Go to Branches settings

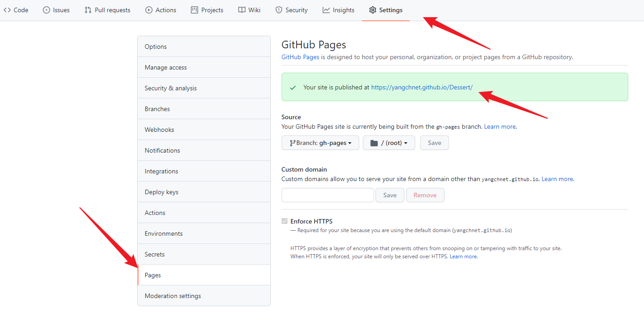(204, 109)
